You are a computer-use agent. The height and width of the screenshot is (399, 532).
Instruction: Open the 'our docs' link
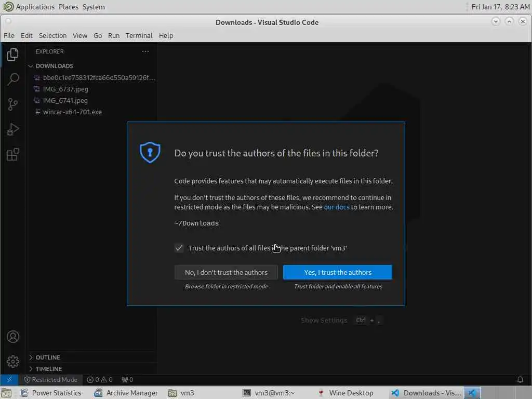pyautogui.click(x=337, y=207)
